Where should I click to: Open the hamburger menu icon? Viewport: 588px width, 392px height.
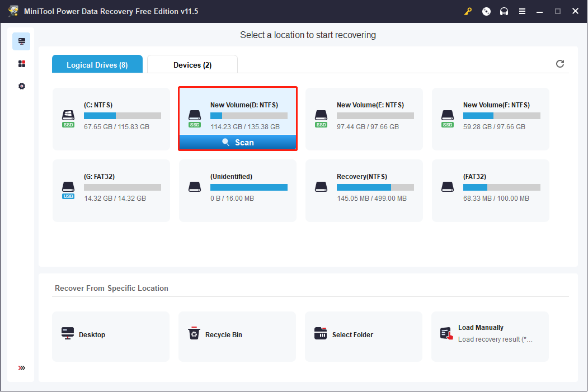click(x=522, y=11)
